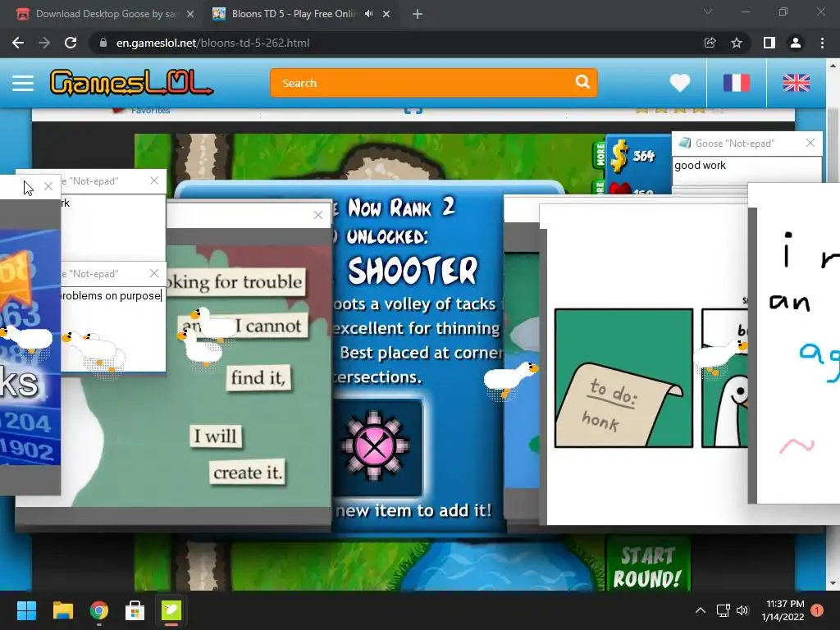The width and height of the screenshot is (840, 630).
Task: Open a new browser tab
Action: pyautogui.click(x=418, y=15)
